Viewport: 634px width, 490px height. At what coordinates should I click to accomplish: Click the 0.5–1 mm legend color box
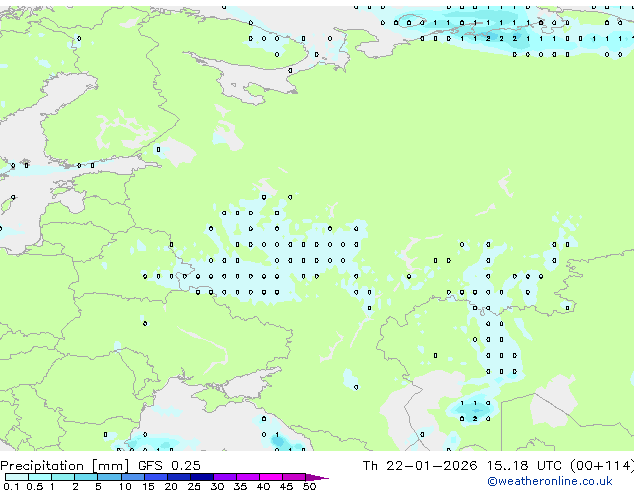pos(40,477)
